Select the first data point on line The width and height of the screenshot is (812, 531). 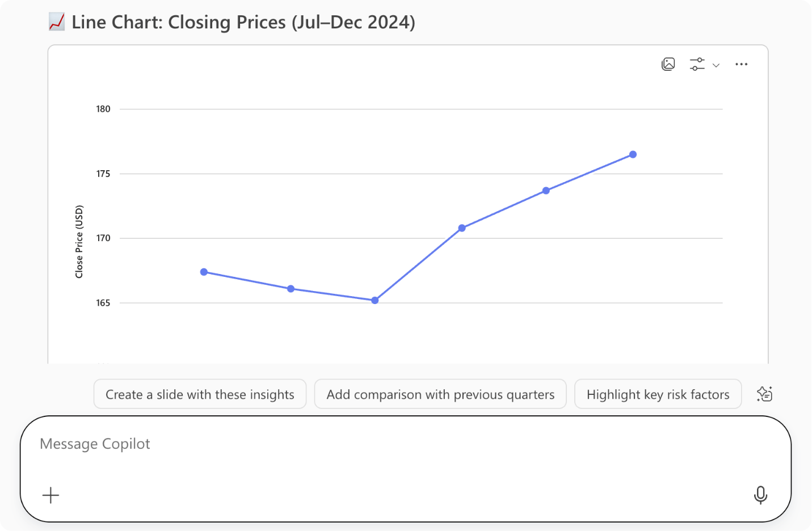tap(204, 272)
